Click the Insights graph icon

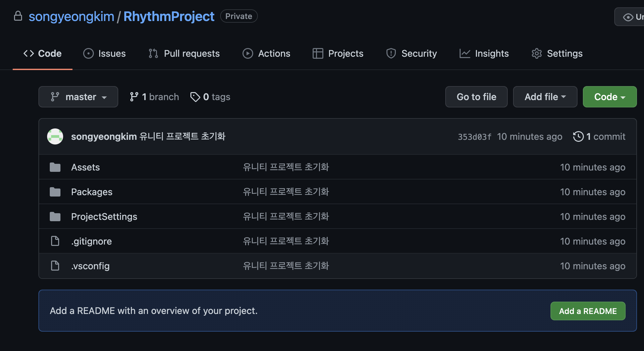point(465,53)
